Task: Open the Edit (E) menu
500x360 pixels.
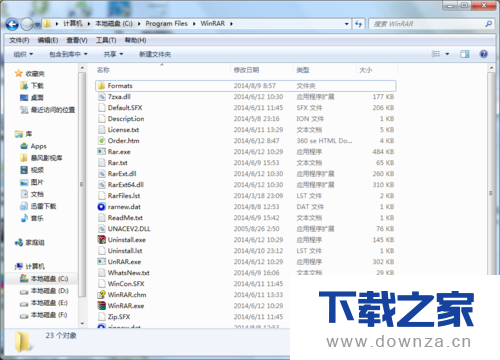Action: tap(48, 40)
